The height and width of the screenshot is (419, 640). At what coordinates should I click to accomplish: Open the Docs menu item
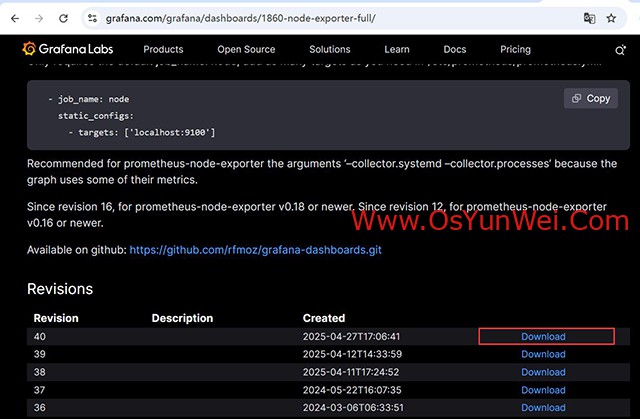pyautogui.click(x=455, y=49)
